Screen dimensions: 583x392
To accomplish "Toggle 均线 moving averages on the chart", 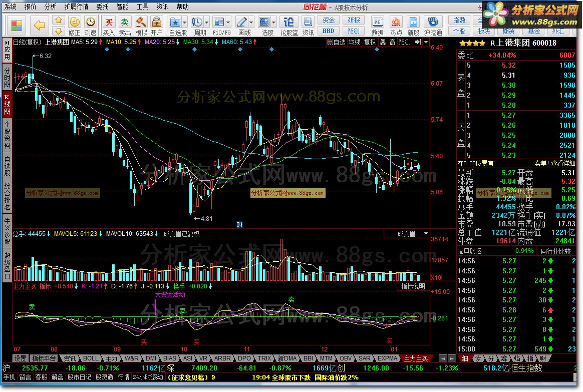I will (x=354, y=43).
